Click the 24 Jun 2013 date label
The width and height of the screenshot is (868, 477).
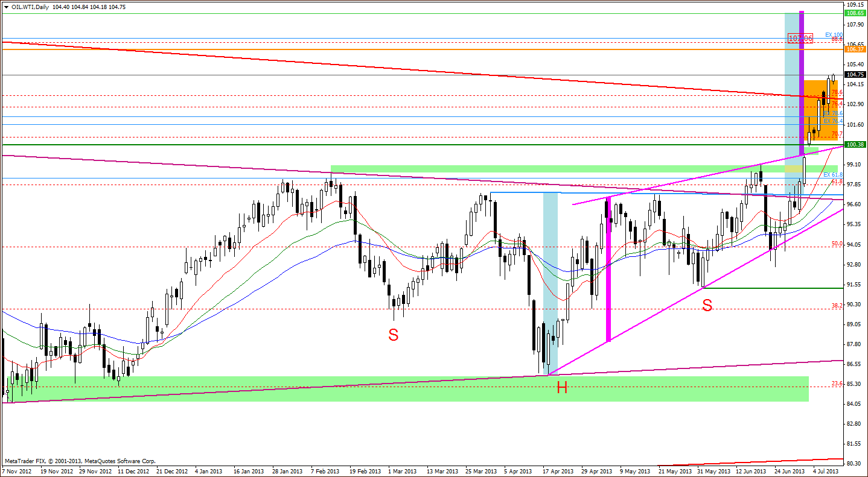tap(788, 471)
